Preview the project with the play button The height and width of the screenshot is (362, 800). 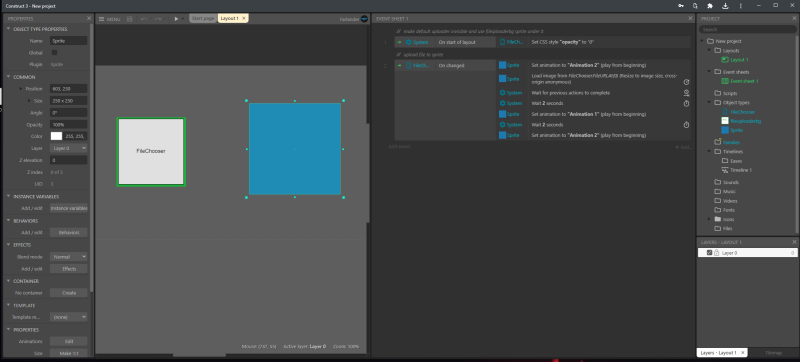(x=176, y=19)
